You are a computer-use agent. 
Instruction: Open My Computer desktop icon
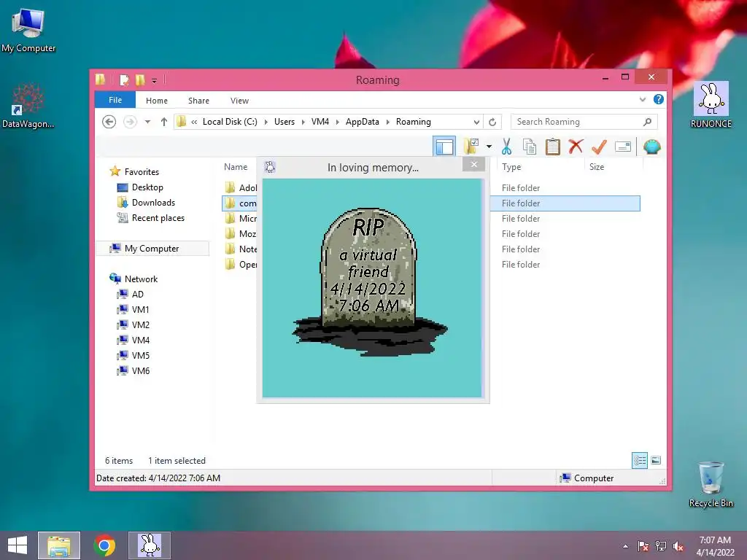(28, 30)
